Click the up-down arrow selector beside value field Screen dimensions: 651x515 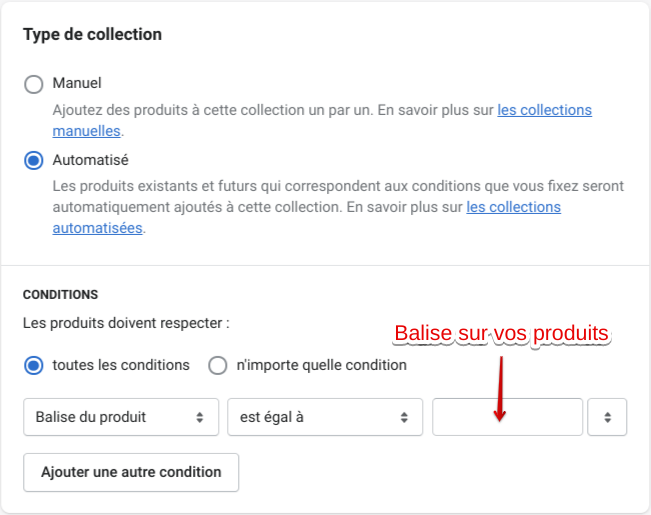pyautogui.click(x=608, y=417)
